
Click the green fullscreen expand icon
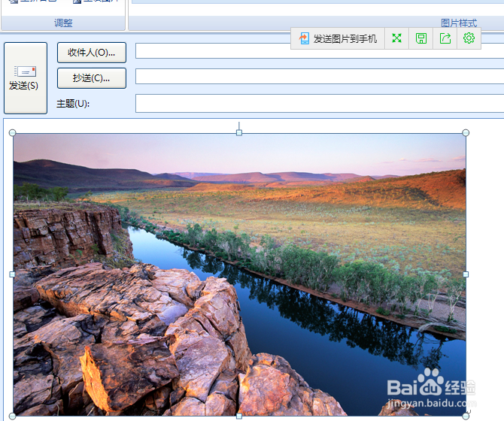397,38
